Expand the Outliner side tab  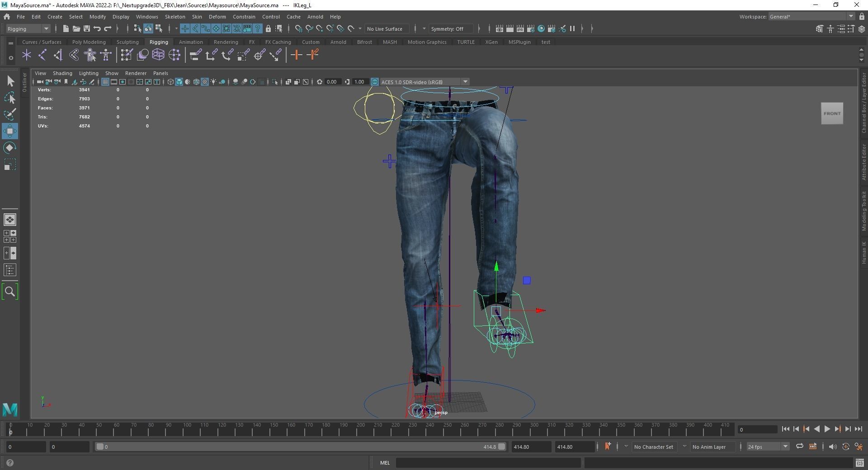[24, 82]
